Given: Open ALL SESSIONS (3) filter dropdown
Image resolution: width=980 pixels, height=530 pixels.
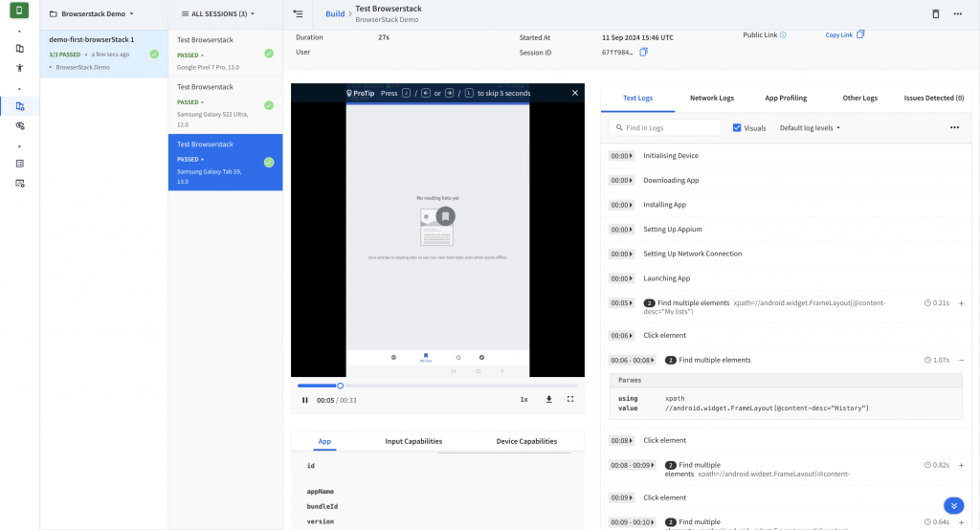Looking at the screenshot, I should [x=218, y=13].
